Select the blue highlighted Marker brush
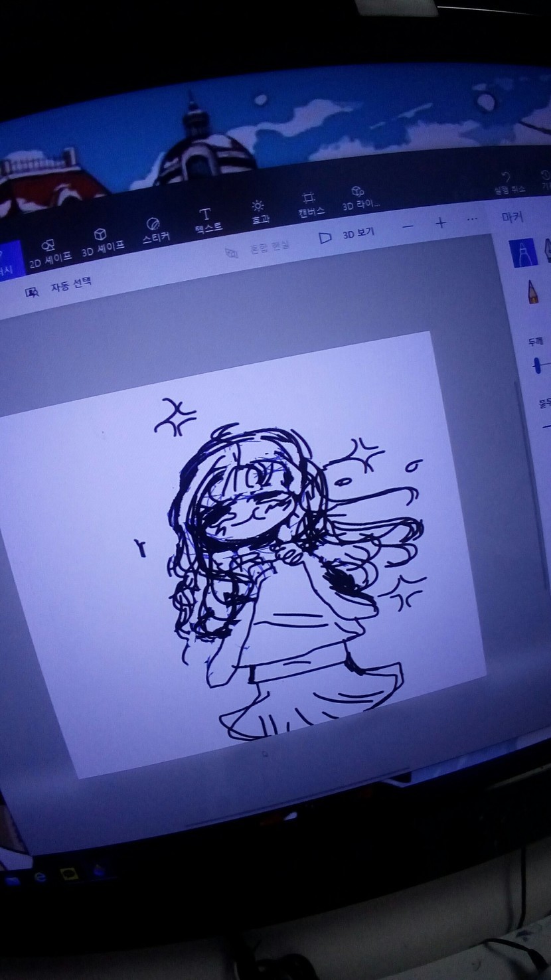This screenshot has height=980, width=551. pyautogui.click(x=522, y=252)
